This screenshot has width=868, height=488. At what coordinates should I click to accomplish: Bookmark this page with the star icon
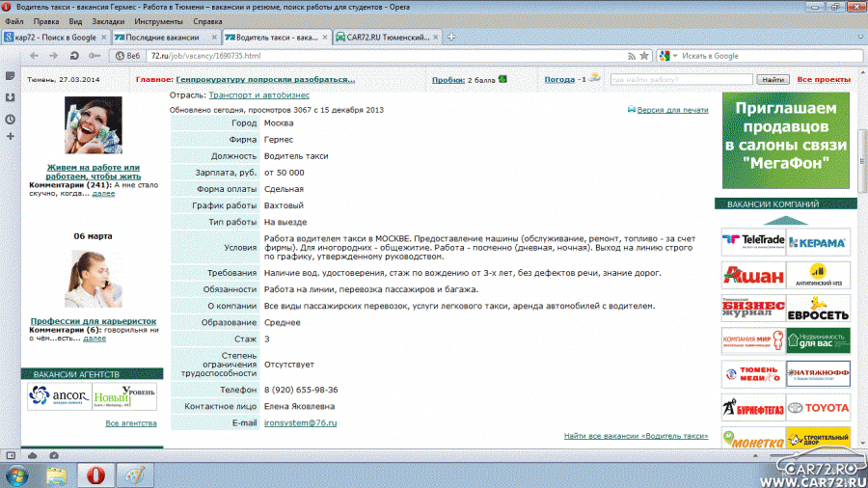coord(644,56)
